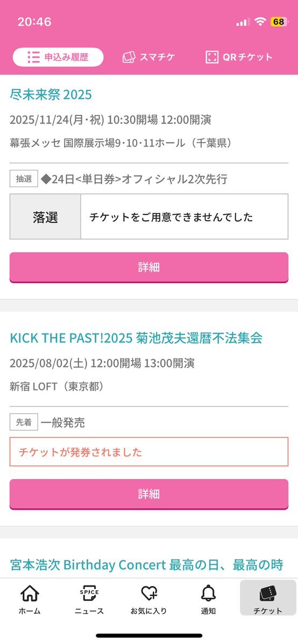Image resolution: width=298 pixels, height=644 pixels.
Task: Tap the 抽選 lottery tag label
Action: pyautogui.click(x=24, y=179)
